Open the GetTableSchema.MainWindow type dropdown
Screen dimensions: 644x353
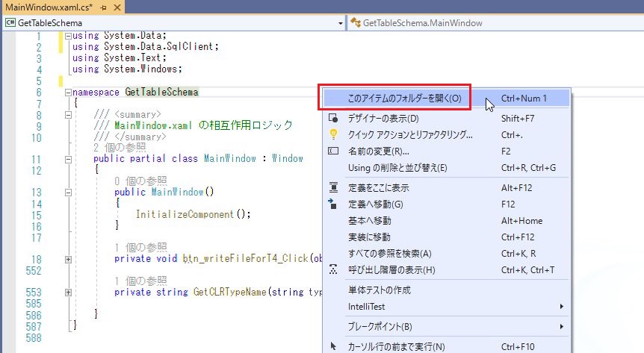click(497, 23)
